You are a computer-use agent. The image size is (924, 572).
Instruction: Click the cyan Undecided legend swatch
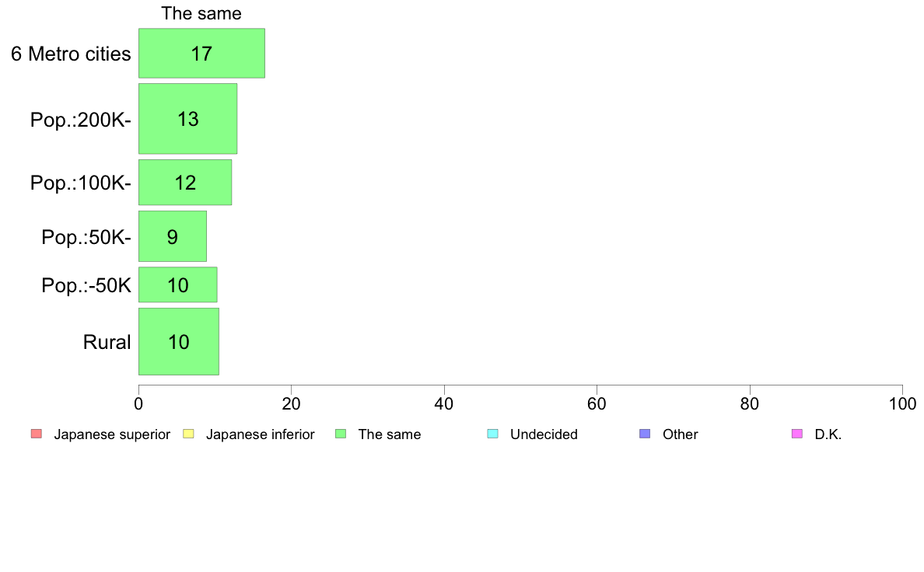click(x=492, y=434)
